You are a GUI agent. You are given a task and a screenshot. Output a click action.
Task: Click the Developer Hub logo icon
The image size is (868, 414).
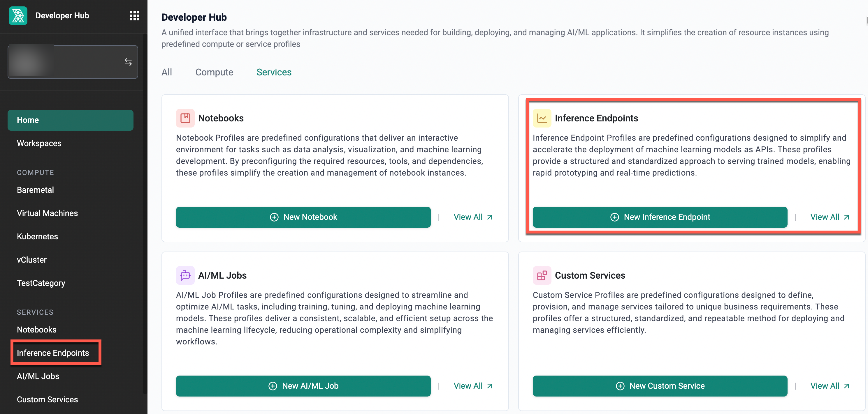[18, 15]
